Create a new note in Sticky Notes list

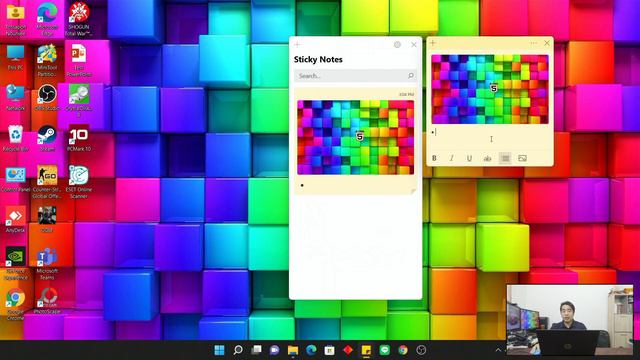click(297, 44)
